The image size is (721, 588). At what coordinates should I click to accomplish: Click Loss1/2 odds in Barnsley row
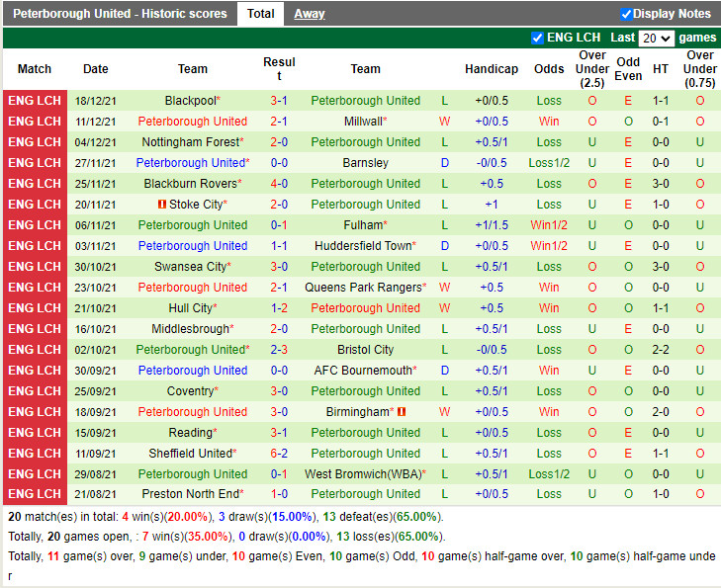549,163
